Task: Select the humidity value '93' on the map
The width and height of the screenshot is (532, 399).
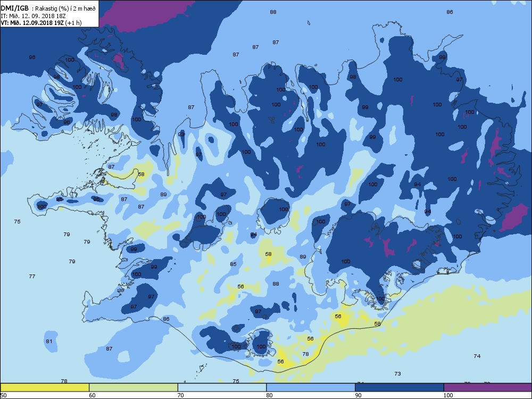Action: click(x=181, y=135)
